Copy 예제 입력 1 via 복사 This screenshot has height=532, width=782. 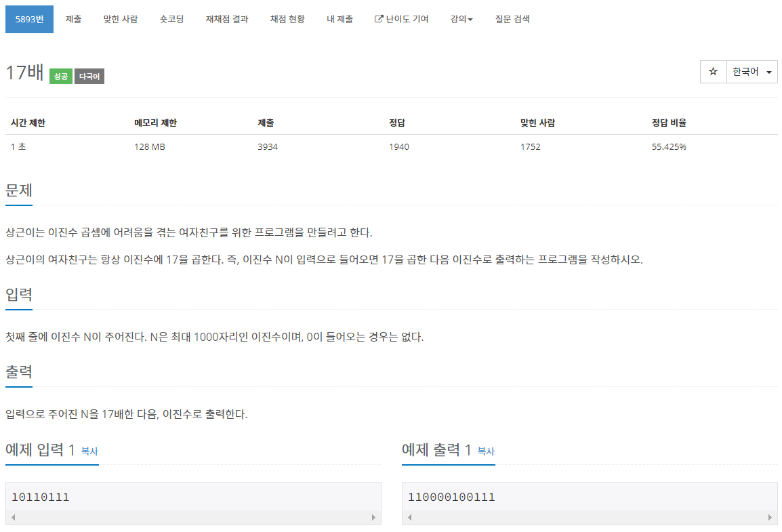tap(89, 451)
